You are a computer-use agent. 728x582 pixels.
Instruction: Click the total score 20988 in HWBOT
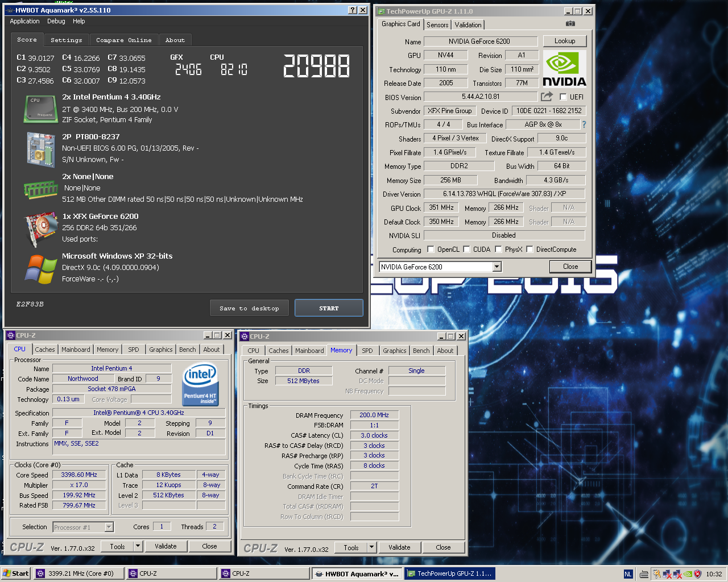[x=316, y=66]
